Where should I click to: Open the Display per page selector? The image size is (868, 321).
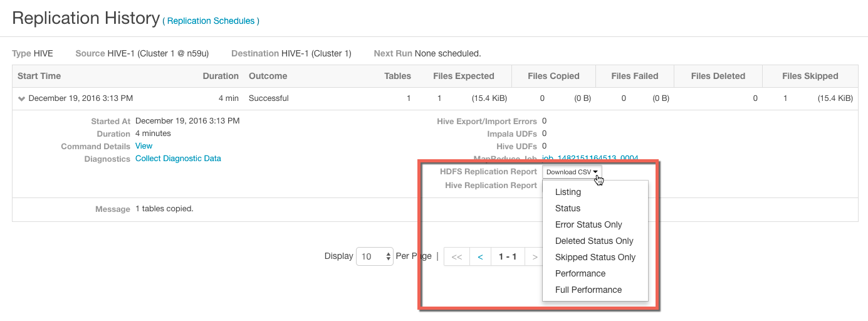point(374,256)
